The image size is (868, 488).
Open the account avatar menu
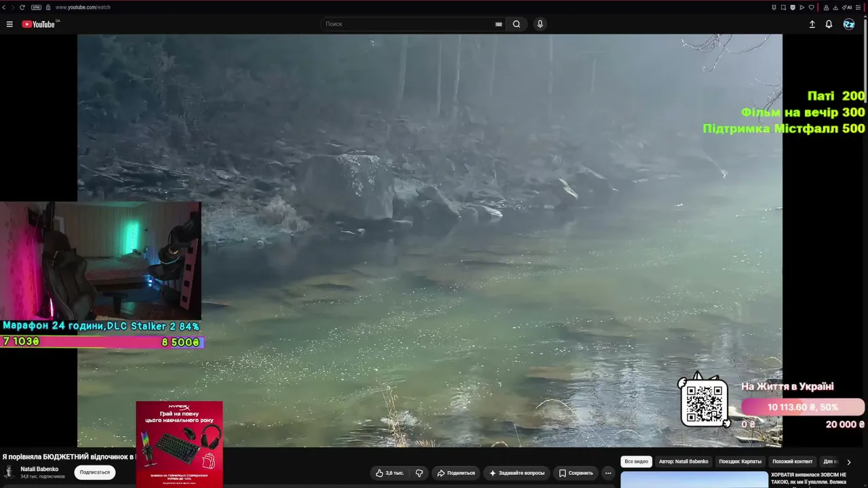pos(849,24)
